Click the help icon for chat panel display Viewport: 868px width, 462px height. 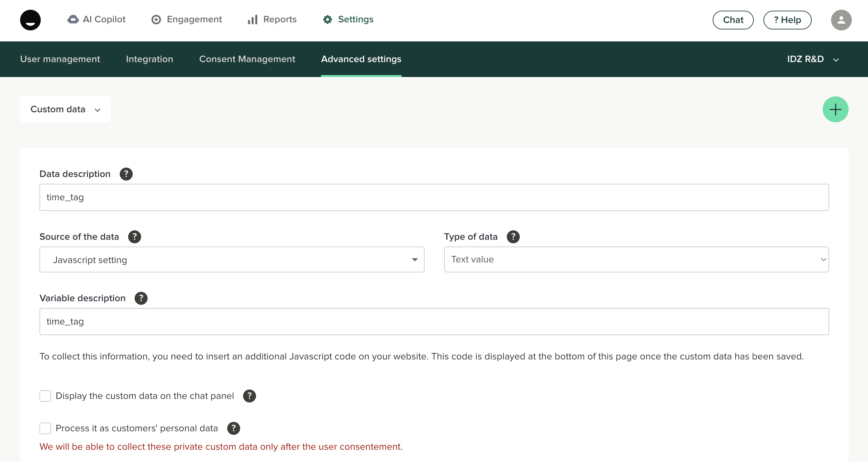coord(249,396)
